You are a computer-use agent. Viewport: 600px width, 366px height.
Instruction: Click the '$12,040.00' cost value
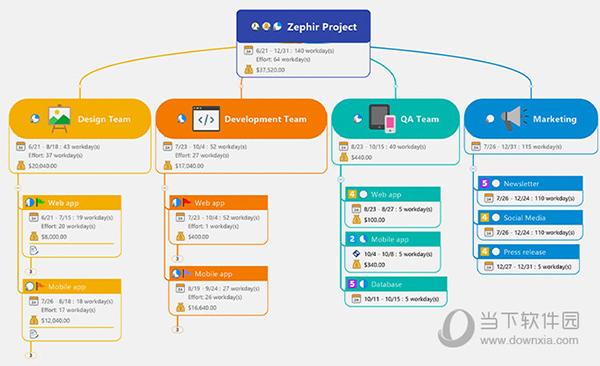pos(55,320)
